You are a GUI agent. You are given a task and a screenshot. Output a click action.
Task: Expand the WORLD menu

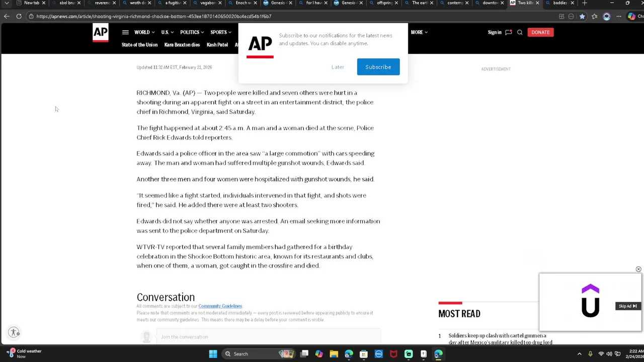[x=144, y=32]
